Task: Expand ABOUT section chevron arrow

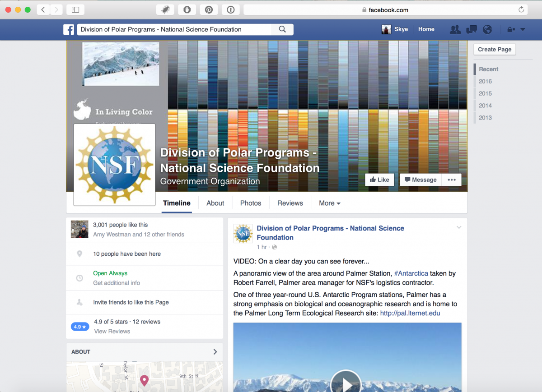Action: point(215,352)
